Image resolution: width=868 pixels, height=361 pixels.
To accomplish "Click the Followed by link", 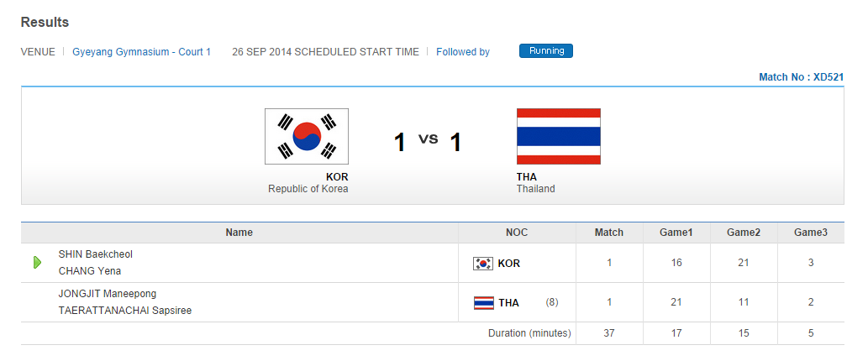I will (x=463, y=52).
